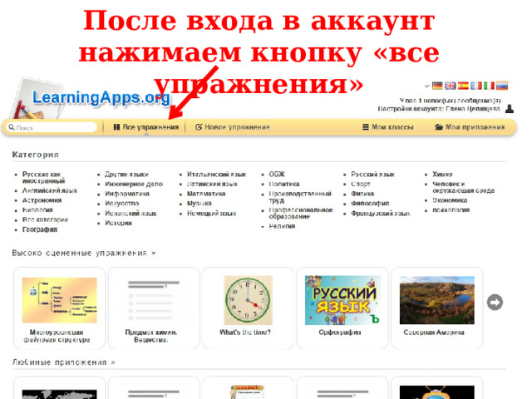Select category Искусство
532x399 pixels.
(122, 204)
